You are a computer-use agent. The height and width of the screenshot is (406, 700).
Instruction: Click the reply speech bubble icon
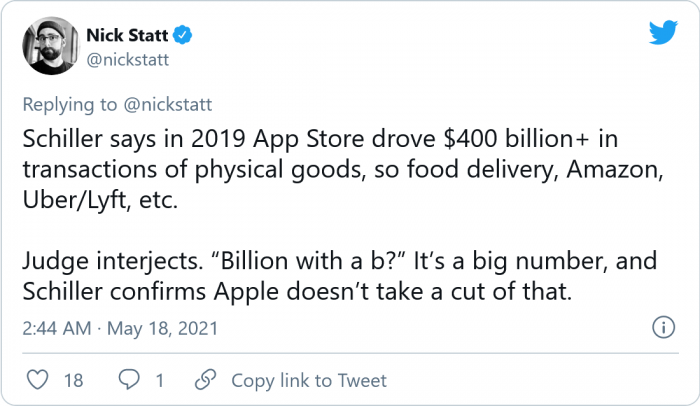[130, 380]
